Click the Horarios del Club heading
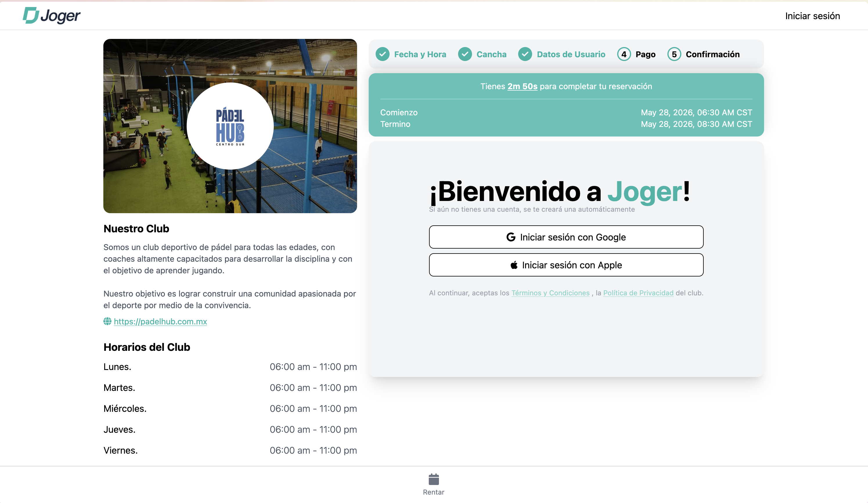 (x=147, y=347)
